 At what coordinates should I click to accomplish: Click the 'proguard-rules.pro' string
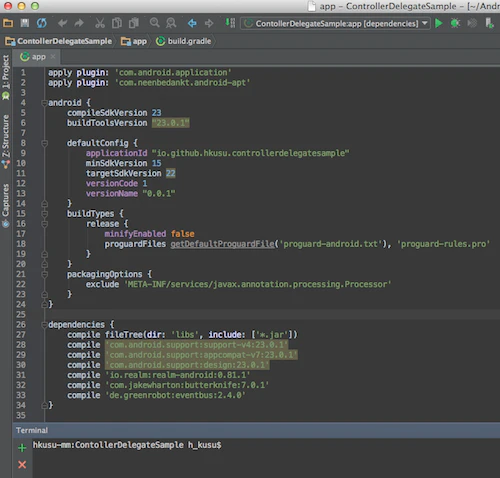coord(443,244)
